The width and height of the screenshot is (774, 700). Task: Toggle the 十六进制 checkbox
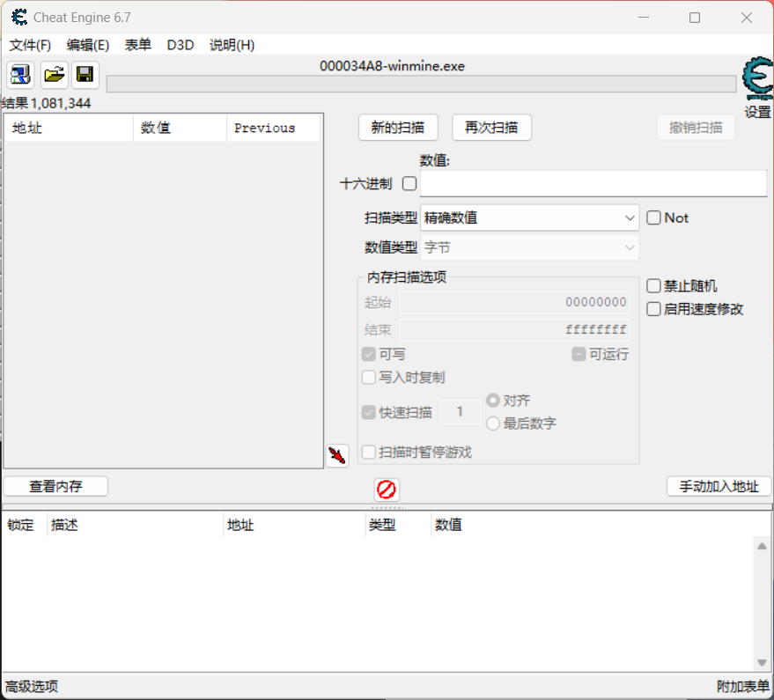pyautogui.click(x=409, y=184)
